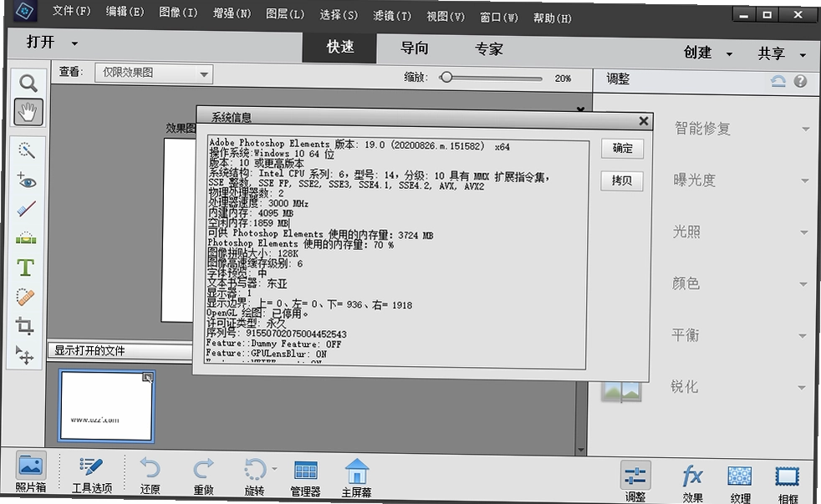Open the 编辑(E) menu
821x504 pixels.
(x=125, y=12)
